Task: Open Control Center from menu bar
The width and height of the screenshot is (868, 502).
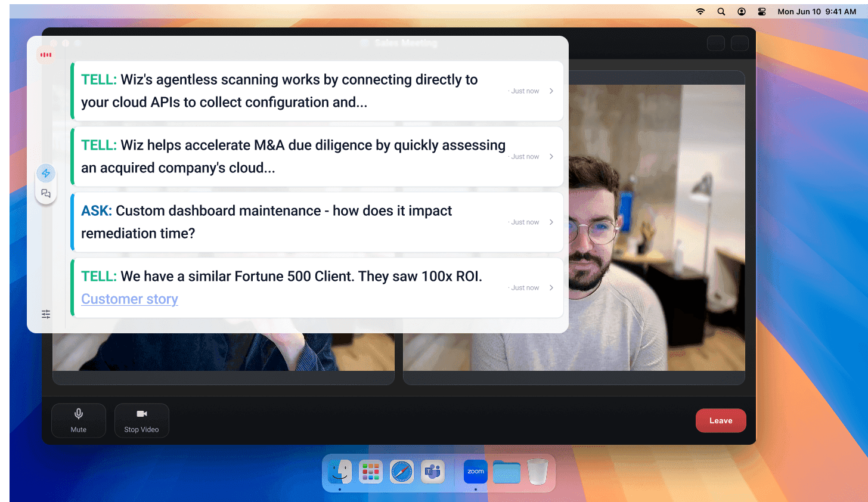Action: 761,11
